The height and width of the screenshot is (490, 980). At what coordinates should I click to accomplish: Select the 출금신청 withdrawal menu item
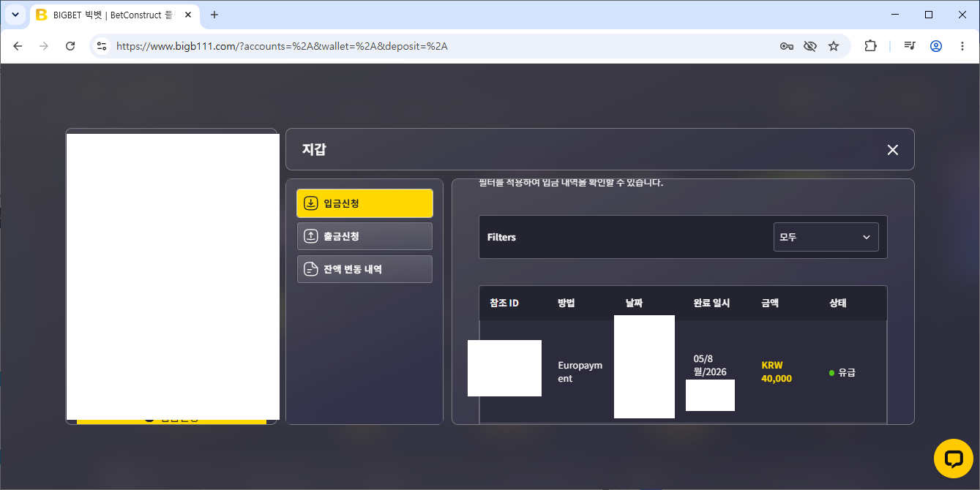coord(364,236)
